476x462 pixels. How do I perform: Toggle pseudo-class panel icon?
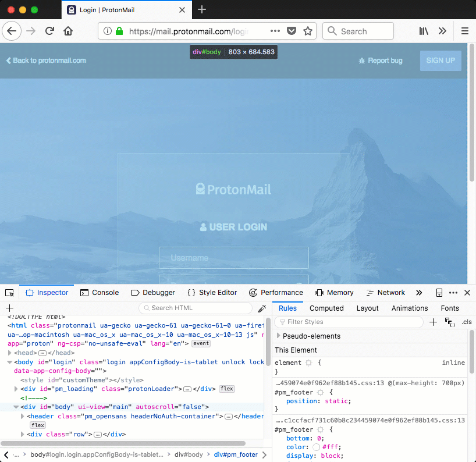450,322
